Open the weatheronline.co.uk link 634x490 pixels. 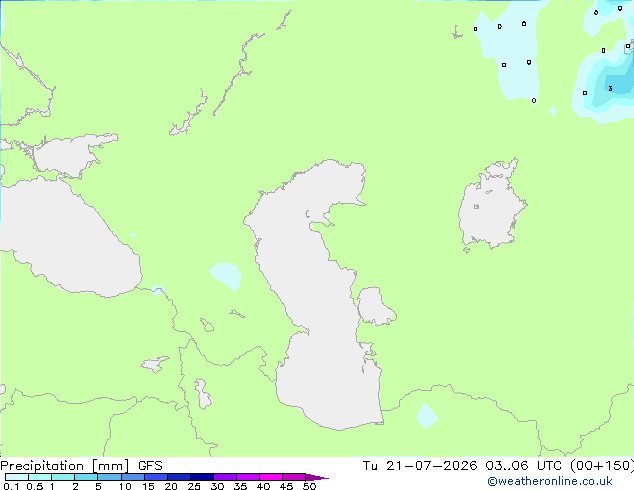tap(550, 481)
